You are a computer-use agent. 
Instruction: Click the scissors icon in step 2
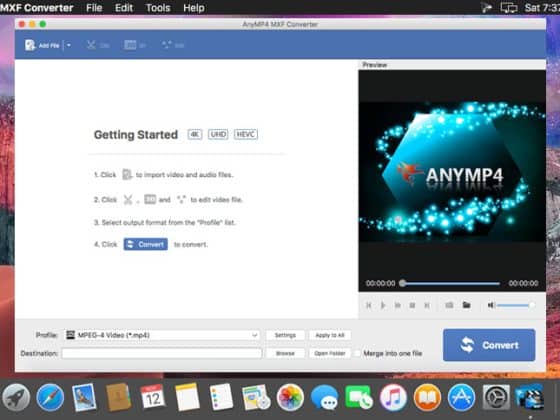pyautogui.click(x=128, y=200)
